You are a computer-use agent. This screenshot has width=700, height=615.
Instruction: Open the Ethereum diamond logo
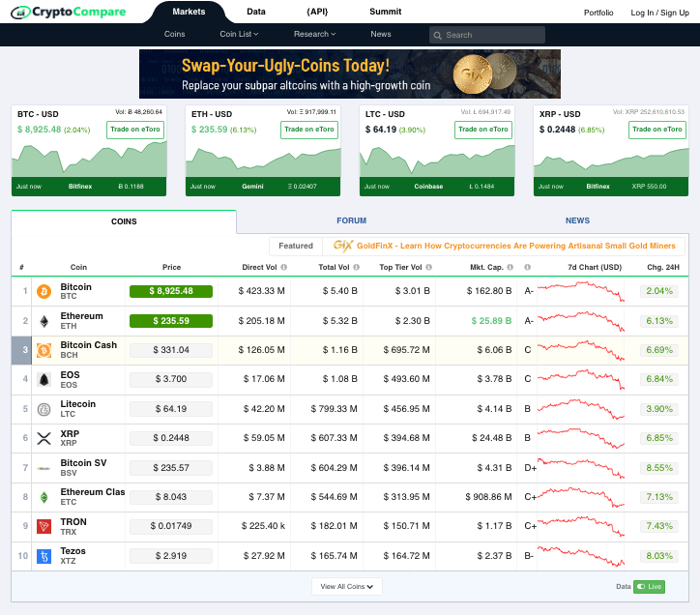[44, 322]
